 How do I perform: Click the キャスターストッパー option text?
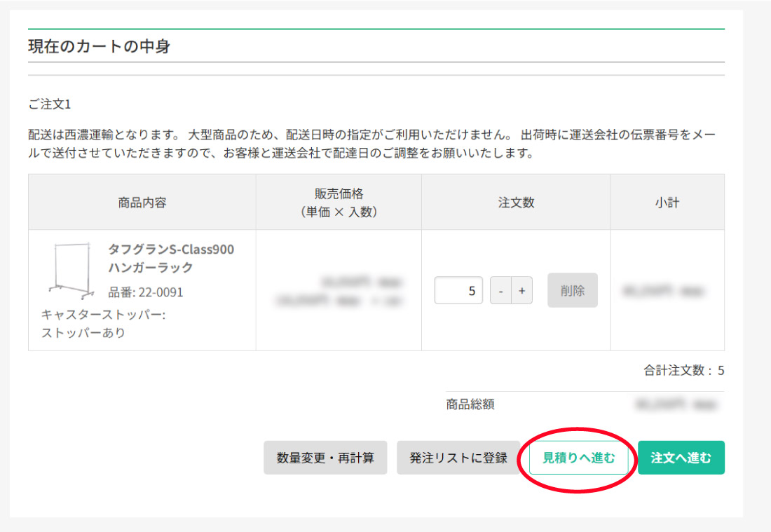(103, 323)
